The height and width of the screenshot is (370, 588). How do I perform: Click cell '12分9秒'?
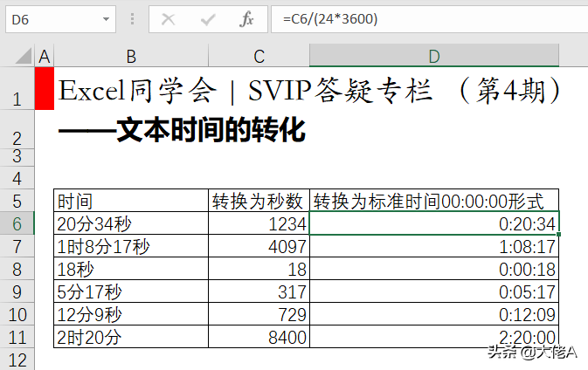[x=131, y=314]
